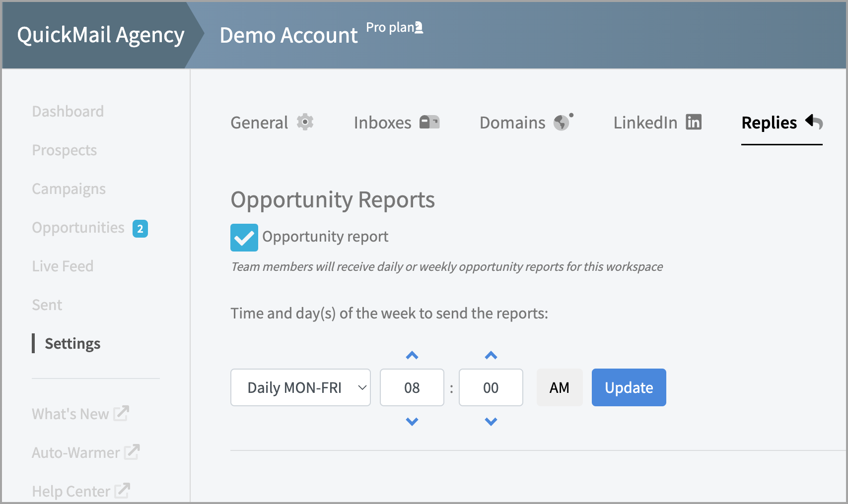Image resolution: width=848 pixels, height=504 pixels.
Task: Click the Help Center external link icon
Action: (122, 491)
